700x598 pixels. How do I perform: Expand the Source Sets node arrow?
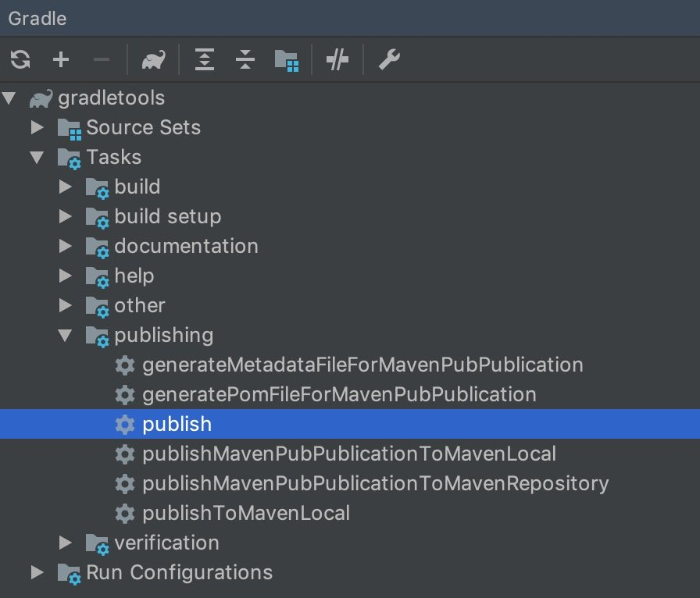(x=37, y=127)
